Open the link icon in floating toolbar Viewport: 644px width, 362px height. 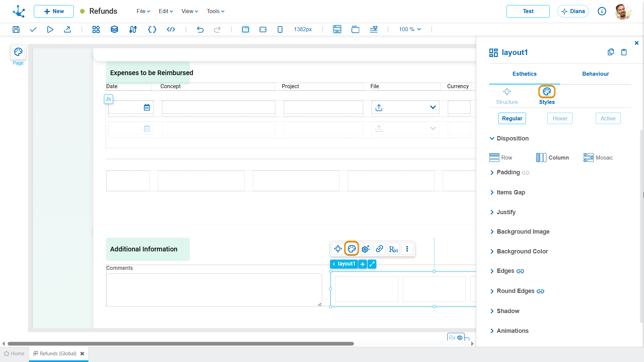(379, 249)
